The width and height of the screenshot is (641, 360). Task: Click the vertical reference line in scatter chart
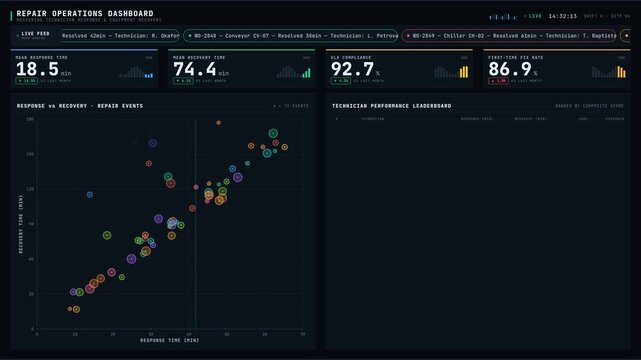(195, 224)
